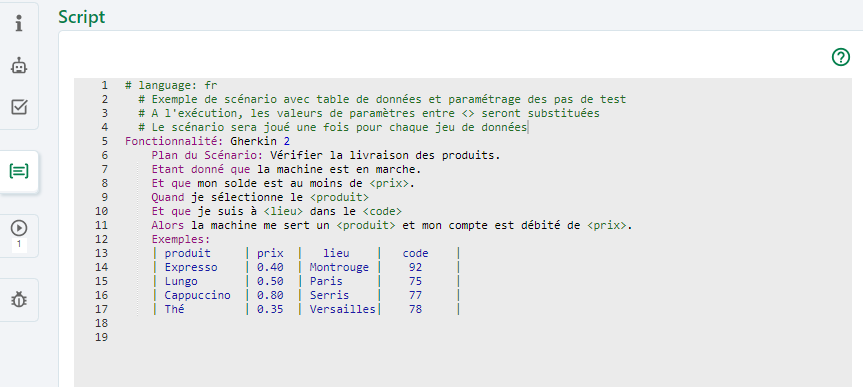
Task: Click the "Paris" table cell
Action: coord(326,281)
